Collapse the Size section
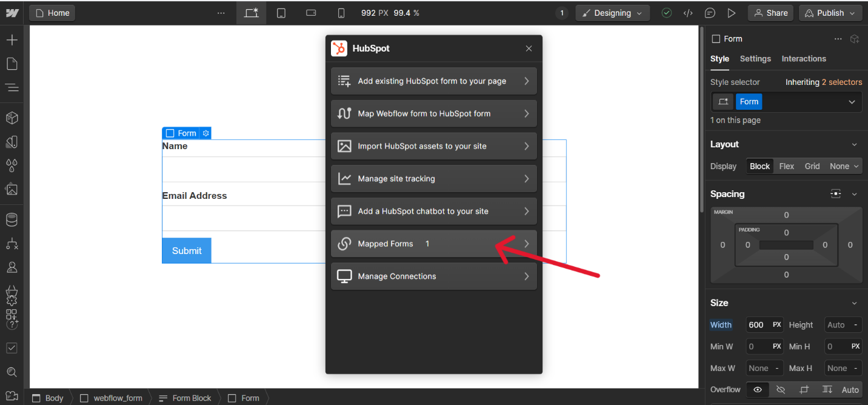The height and width of the screenshot is (405, 868). click(x=855, y=303)
